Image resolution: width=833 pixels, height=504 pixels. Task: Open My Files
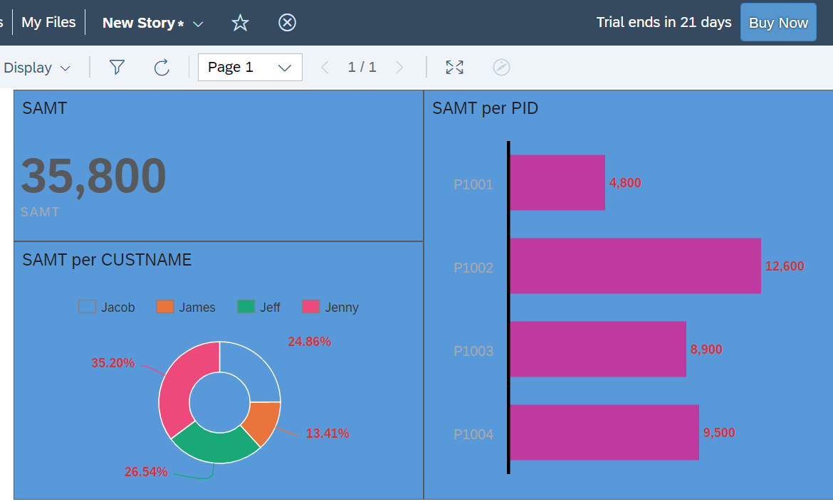click(48, 22)
